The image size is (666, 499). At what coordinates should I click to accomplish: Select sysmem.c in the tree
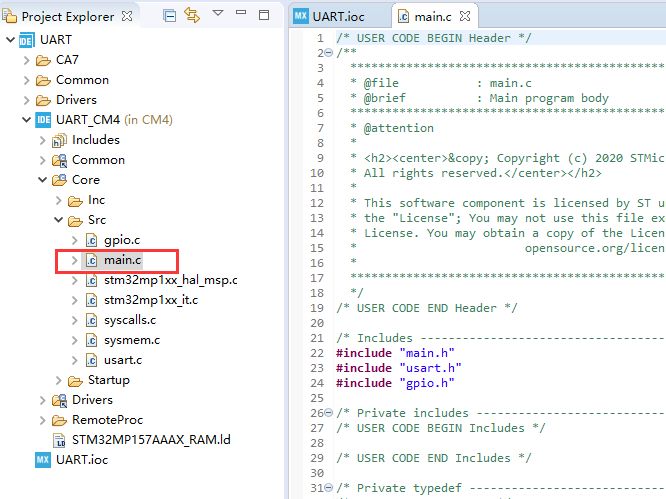coord(132,340)
